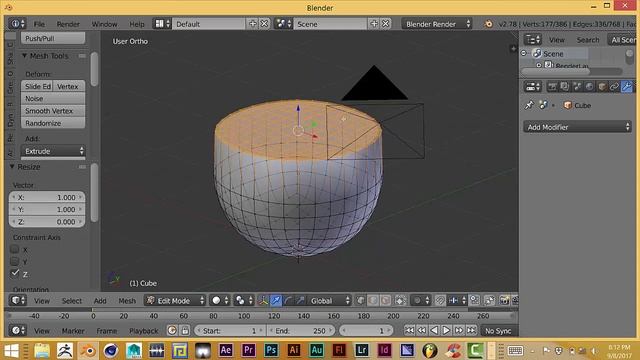Open the Edit Mode selector
Screen dimensions: 640x360
[x=175, y=301]
